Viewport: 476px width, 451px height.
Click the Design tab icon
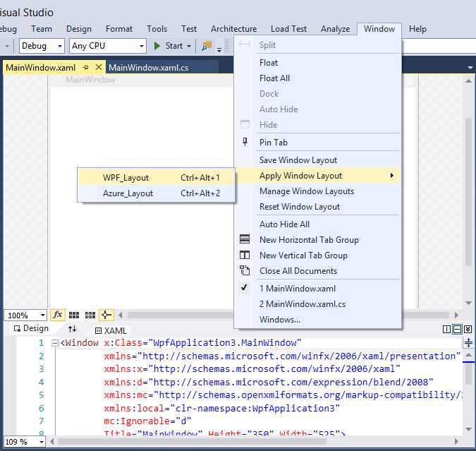click(x=18, y=328)
